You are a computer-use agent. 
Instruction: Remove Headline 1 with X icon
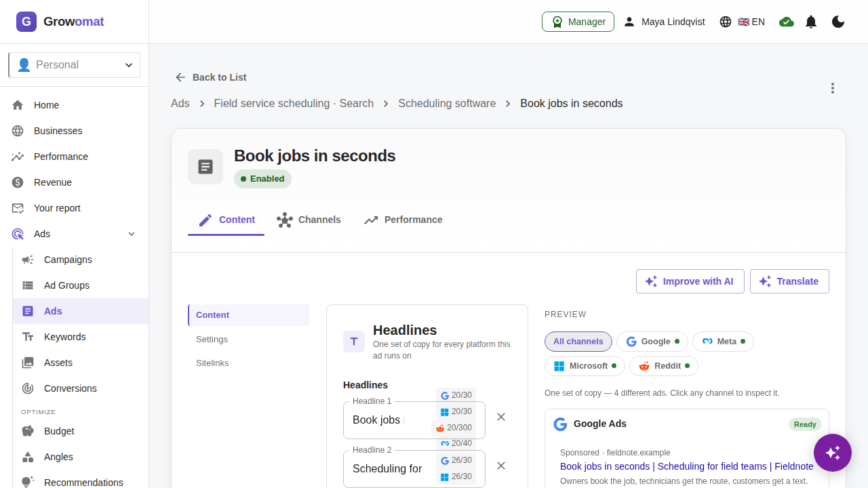(501, 417)
